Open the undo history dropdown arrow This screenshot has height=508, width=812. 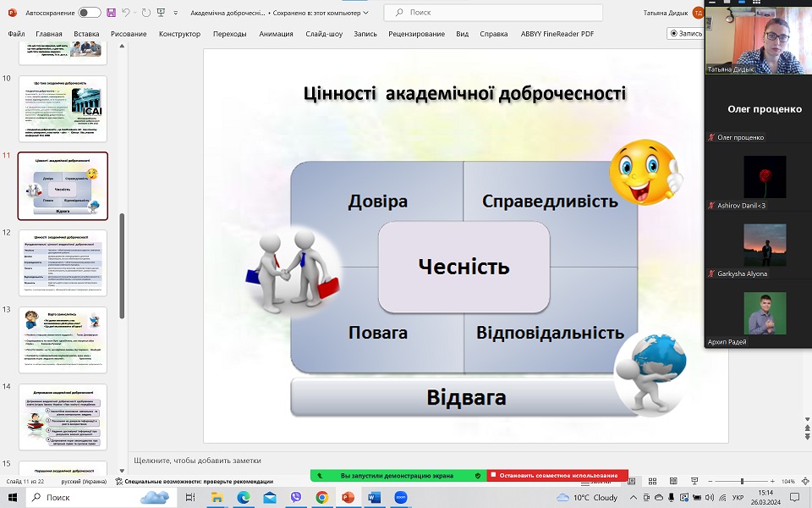click(134, 13)
